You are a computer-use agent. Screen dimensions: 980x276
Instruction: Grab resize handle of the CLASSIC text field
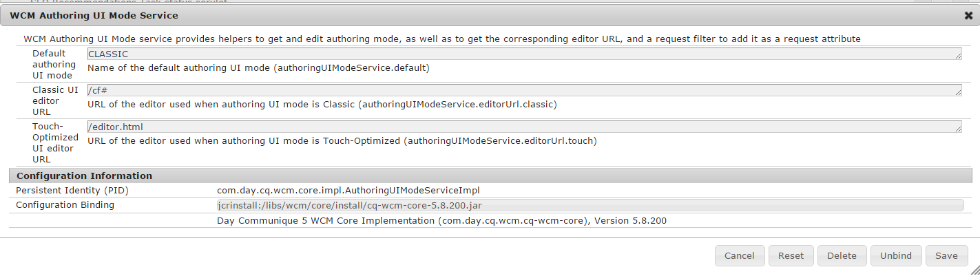pyautogui.click(x=959, y=57)
